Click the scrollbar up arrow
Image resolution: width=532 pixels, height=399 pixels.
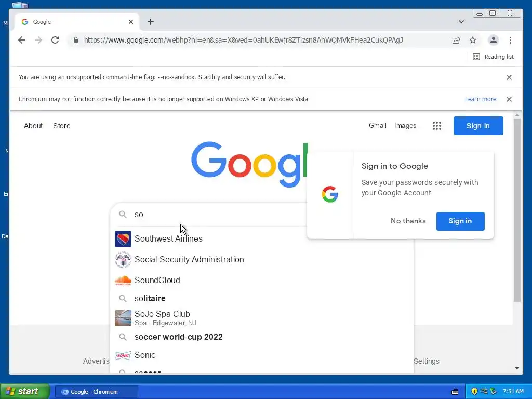click(x=517, y=115)
